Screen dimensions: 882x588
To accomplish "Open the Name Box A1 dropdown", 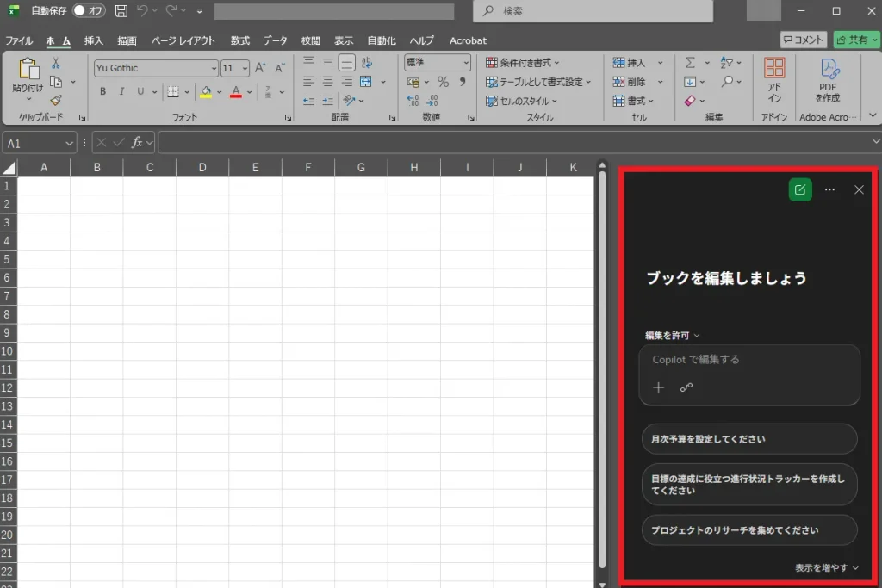I will (x=69, y=144).
